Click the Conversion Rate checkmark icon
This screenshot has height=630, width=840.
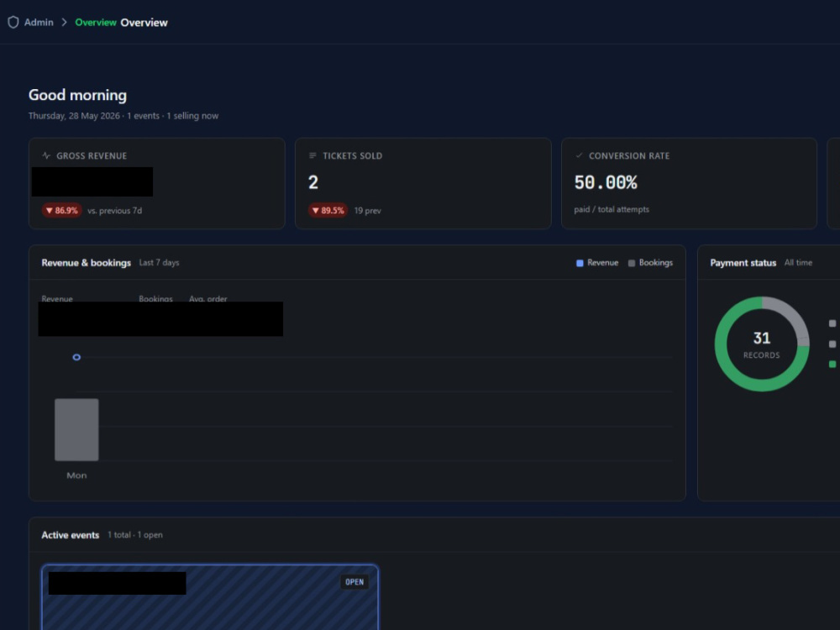coord(579,156)
